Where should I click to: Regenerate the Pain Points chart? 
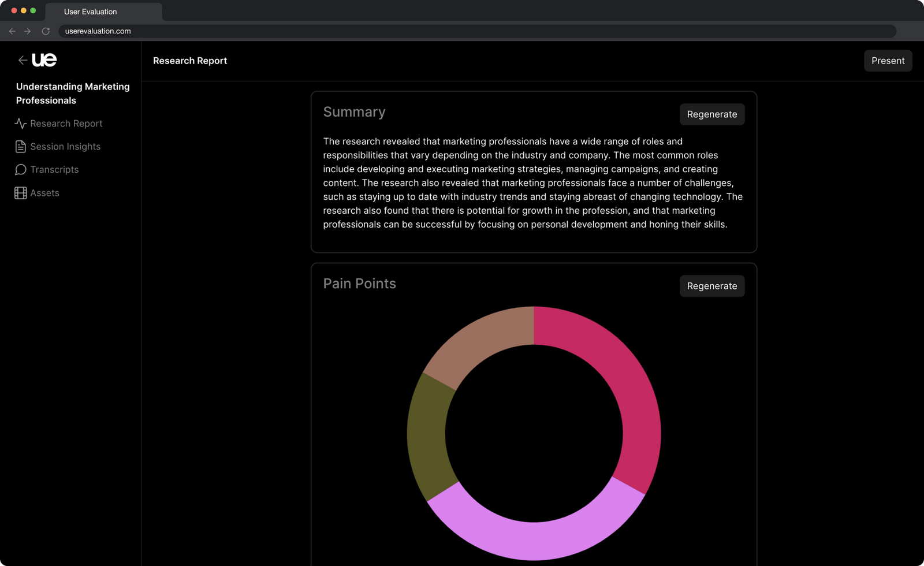[711, 286]
